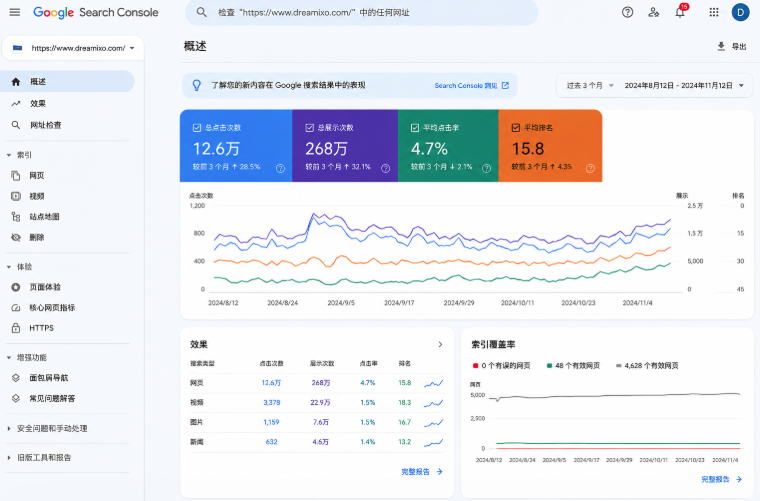Open the property selector dropdown dreamixo.com
Viewport: 760px width, 501px height.
coord(73,48)
